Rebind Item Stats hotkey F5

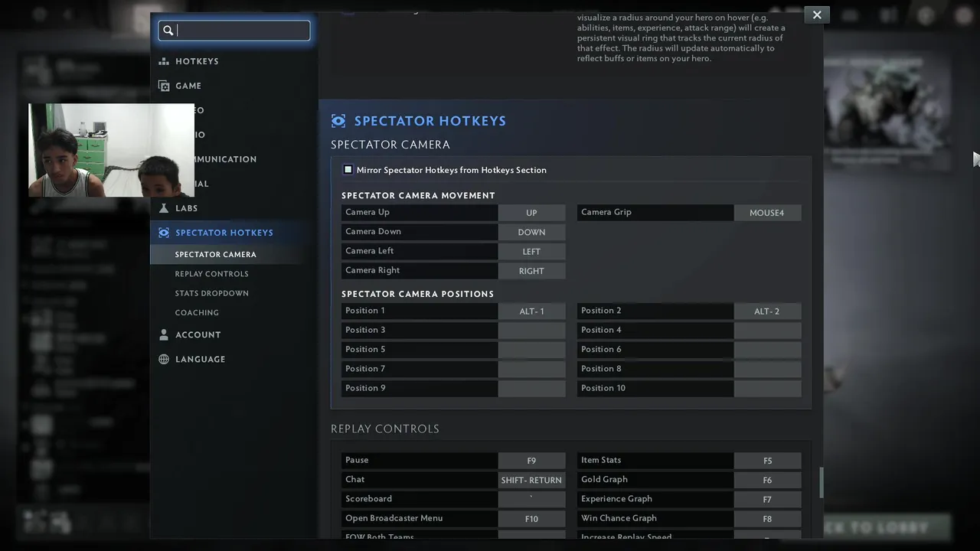(x=767, y=461)
